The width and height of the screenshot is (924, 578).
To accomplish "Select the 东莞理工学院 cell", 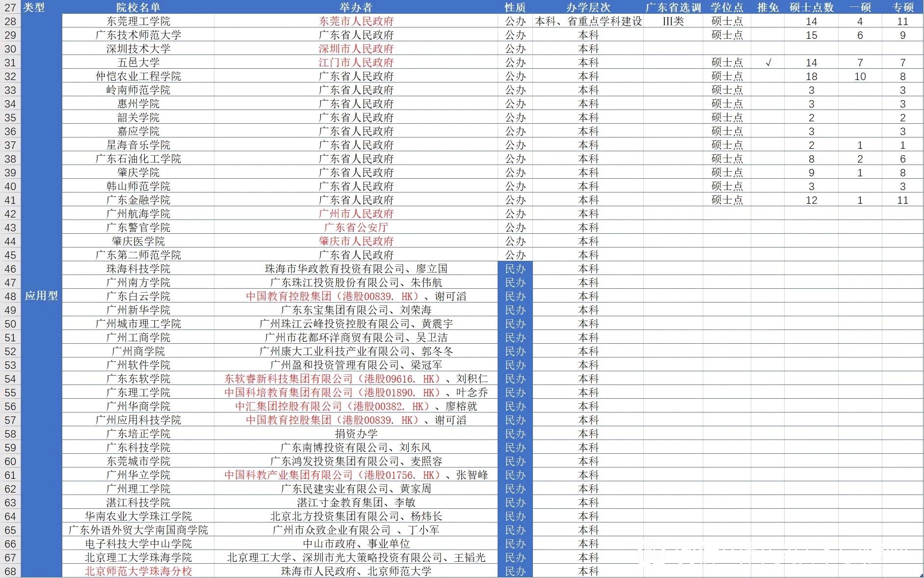I will pyautogui.click(x=138, y=21).
